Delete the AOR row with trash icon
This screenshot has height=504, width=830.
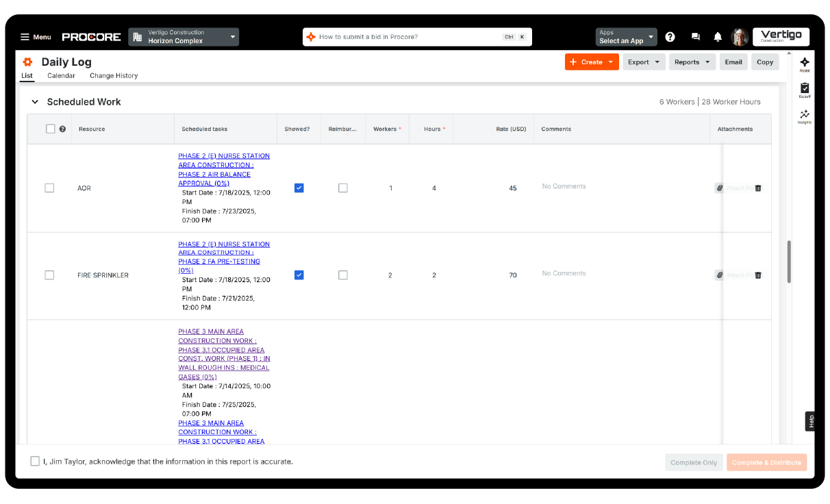click(758, 188)
